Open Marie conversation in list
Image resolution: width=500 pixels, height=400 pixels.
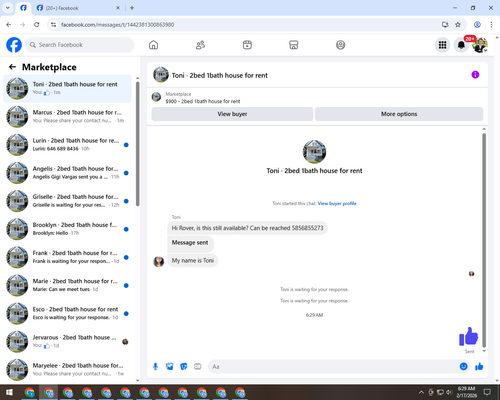click(x=67, y=285)
